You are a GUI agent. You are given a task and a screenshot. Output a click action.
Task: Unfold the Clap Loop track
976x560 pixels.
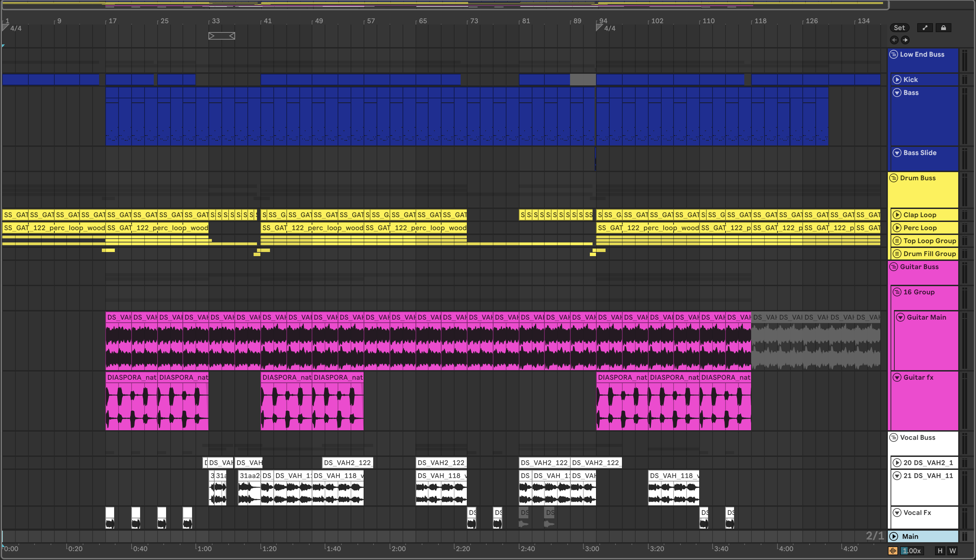point(897,215)
